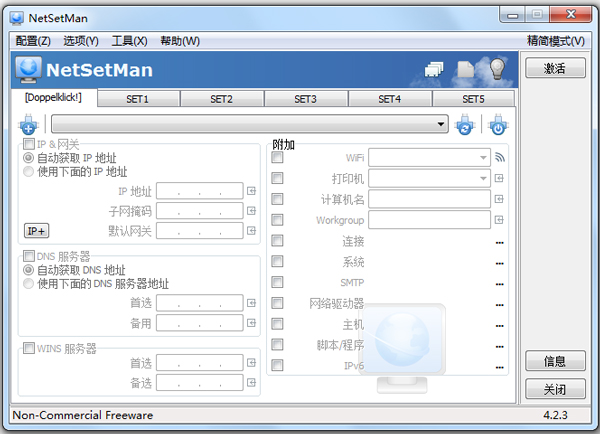Switch to 精简模式(V)
600x434 pixels.
[556, 41]
